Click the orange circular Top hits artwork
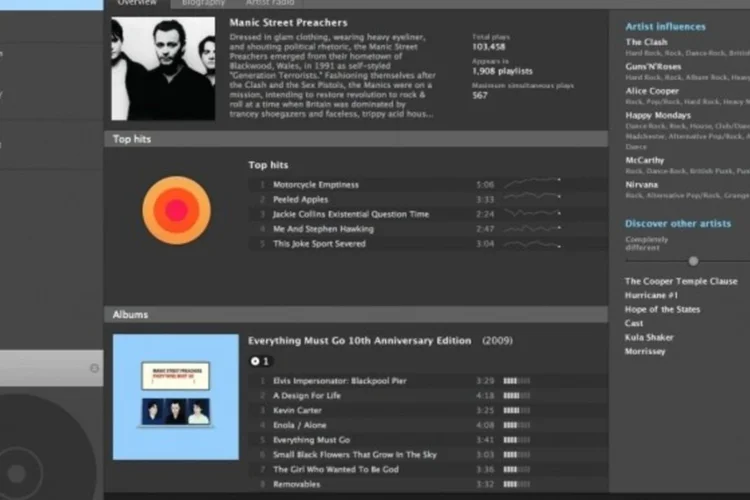 point(176,211)
